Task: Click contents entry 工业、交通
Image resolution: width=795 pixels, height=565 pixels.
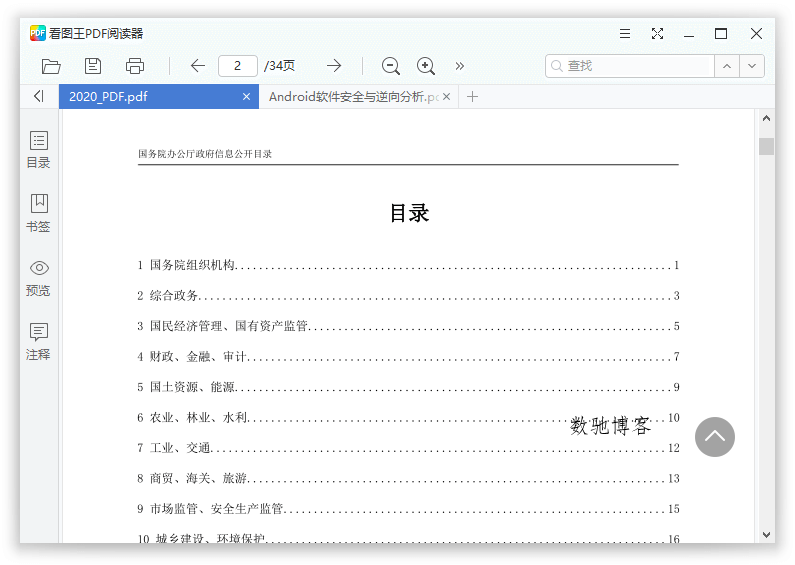Action: (408, 448)
